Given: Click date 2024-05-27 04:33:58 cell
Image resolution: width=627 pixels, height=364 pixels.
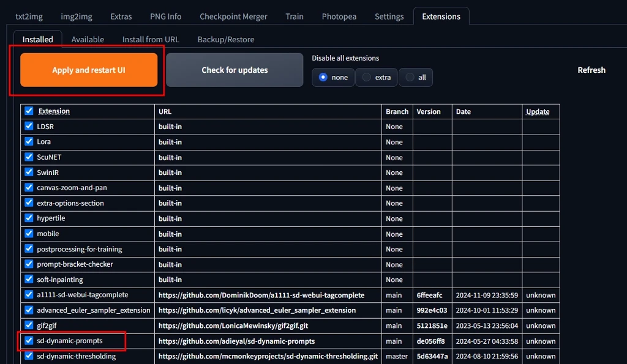Looking at the screenshot, I should (x=487, y=341).
